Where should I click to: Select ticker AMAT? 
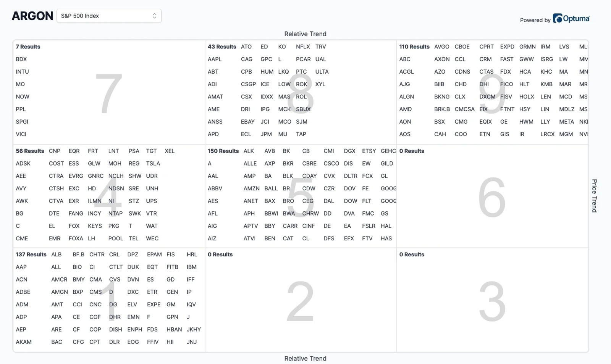(215, 97)
